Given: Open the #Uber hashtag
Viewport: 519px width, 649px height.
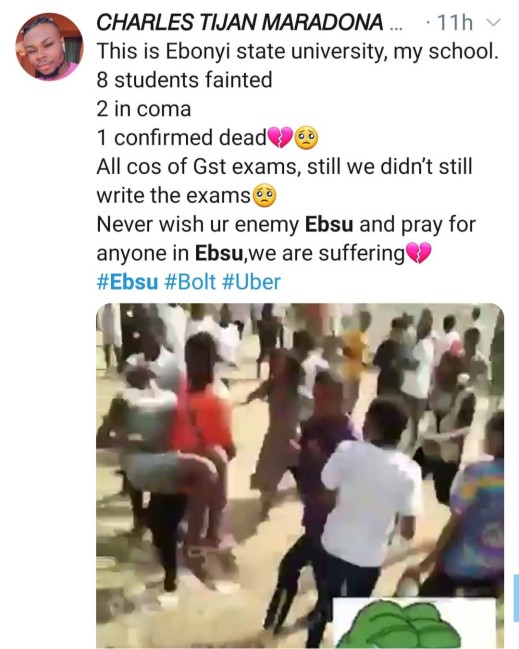Looking at the screenshot, I should 251,282.
